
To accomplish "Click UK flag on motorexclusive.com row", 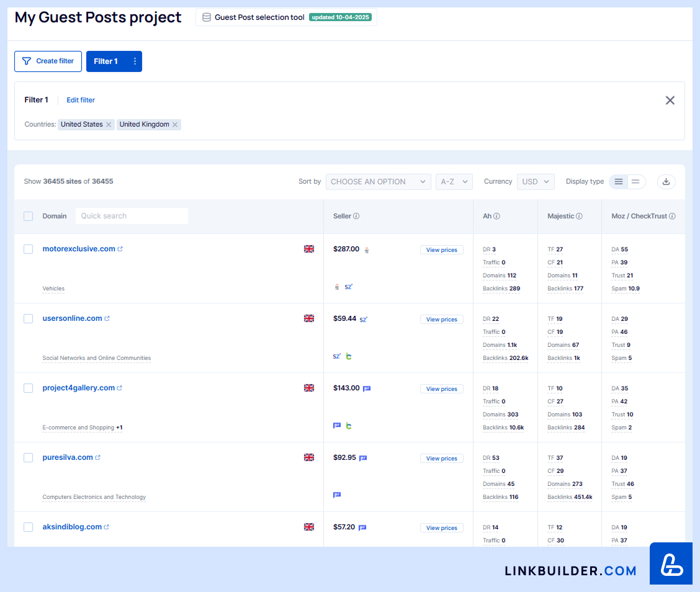I will [x=309, y=249].
